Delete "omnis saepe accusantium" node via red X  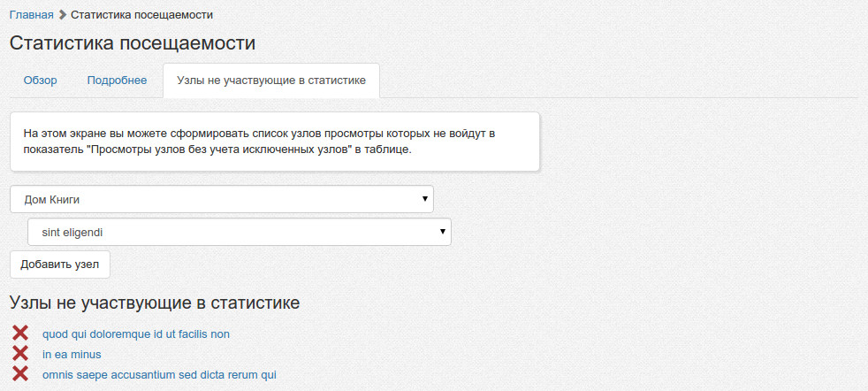20,374
